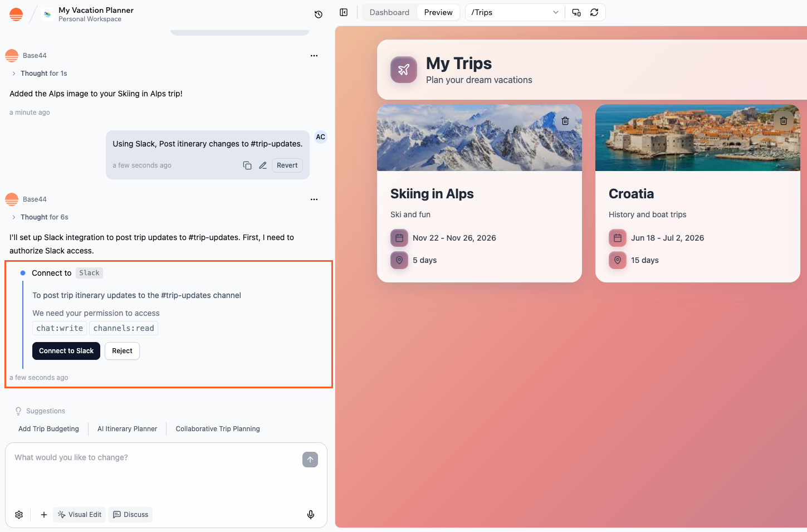The height and width of the screenshot is (532, 807).
Task: Open the version history icon
Action: tap(318, 14)
